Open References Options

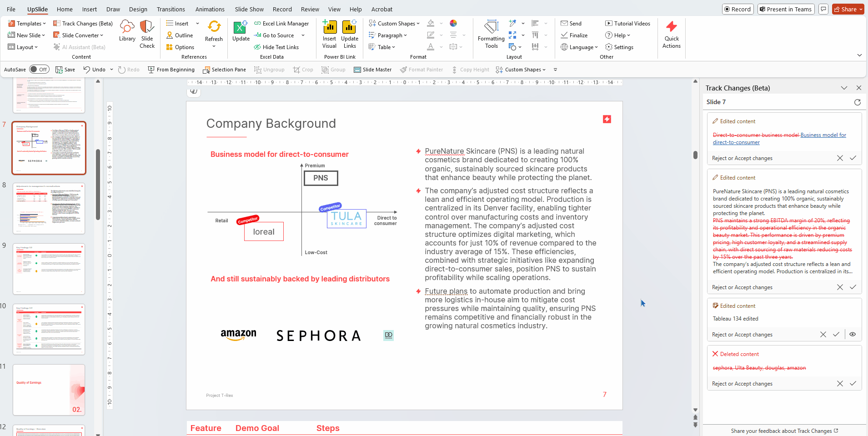(180, 47)
